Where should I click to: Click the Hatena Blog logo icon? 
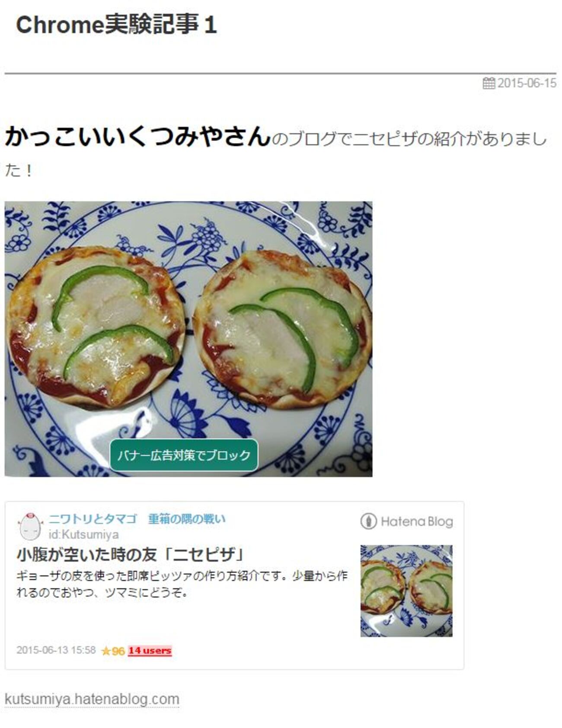368,521
